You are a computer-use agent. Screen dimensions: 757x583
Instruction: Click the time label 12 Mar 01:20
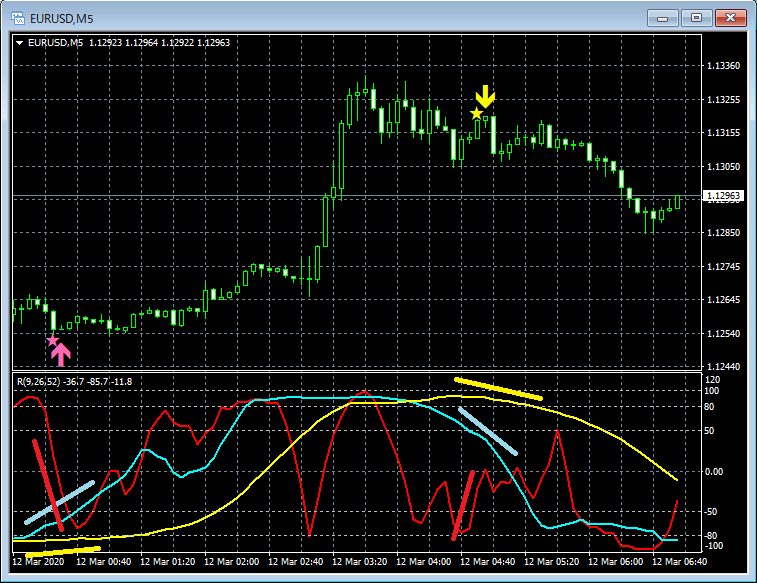coord(168,562)
